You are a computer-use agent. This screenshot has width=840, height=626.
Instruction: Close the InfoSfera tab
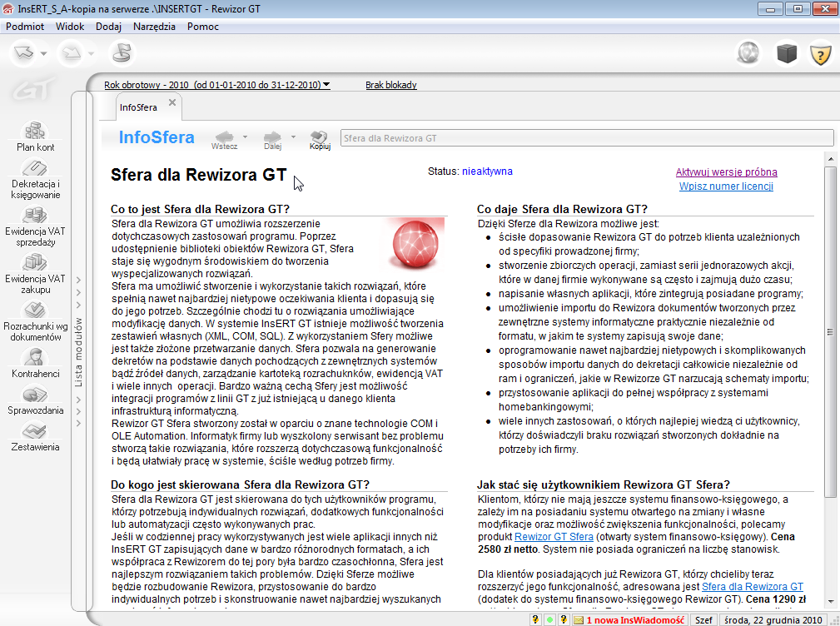pos(172,102)
